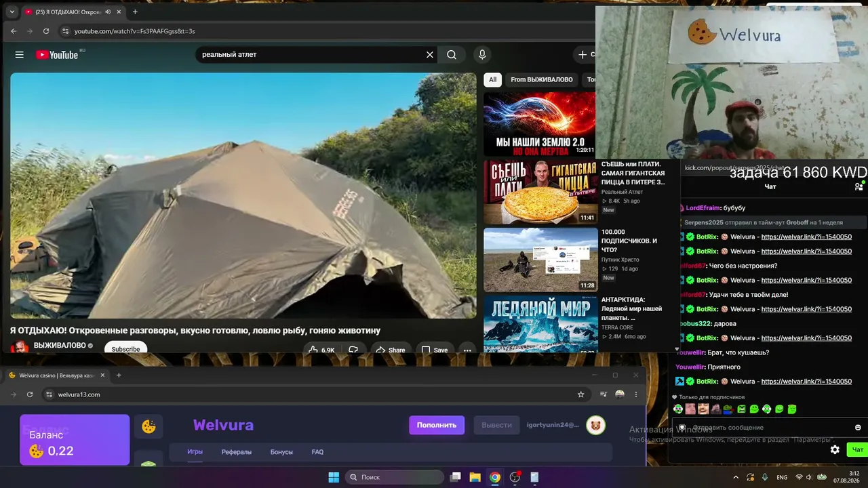Click the Пополнить deposit button
Viewport: 868px width, 488px height.
tap(437, 425)
